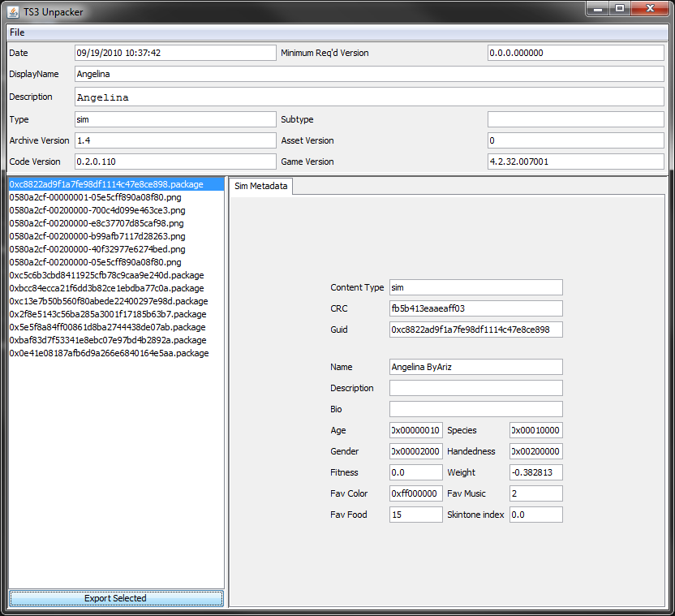Click the Weight field -0.382813
Viewport: 675px width, 616px height.
point(536,472)
